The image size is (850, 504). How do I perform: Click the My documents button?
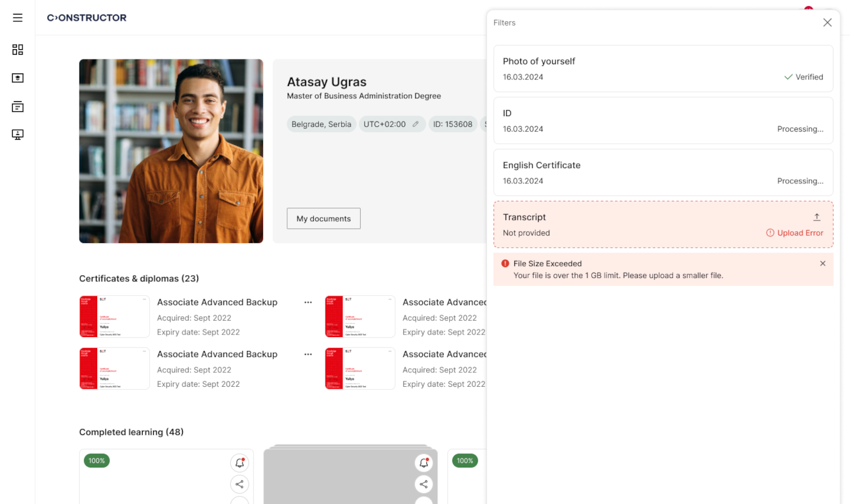[324, 219]
